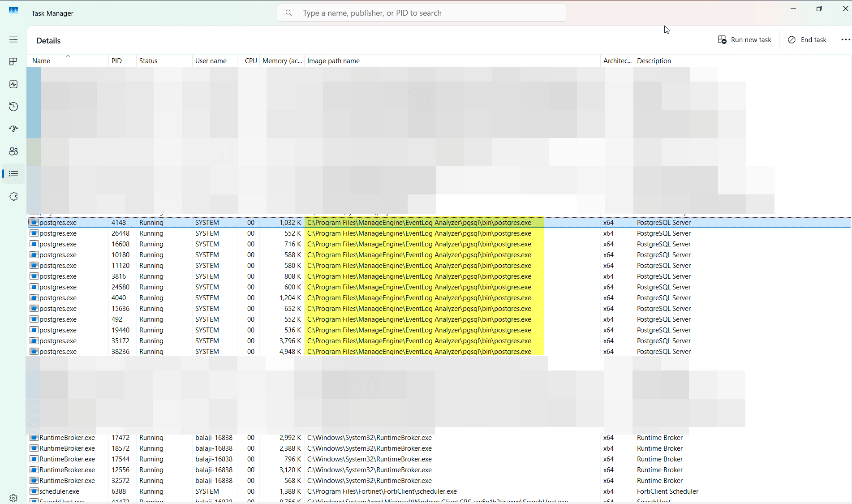This screenshot has width=852, height=504.
Task: Open the Users page icon
Action: [x=13, y=151]
